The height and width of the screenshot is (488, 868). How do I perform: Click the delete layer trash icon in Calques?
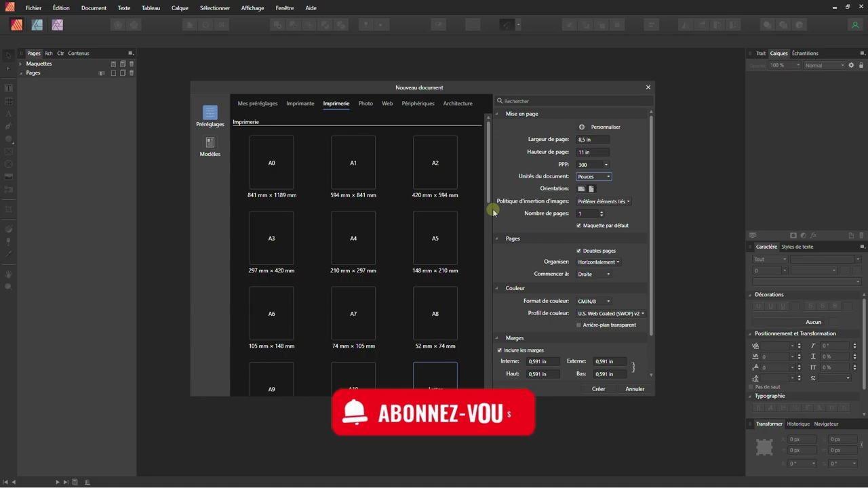[861, 235]
